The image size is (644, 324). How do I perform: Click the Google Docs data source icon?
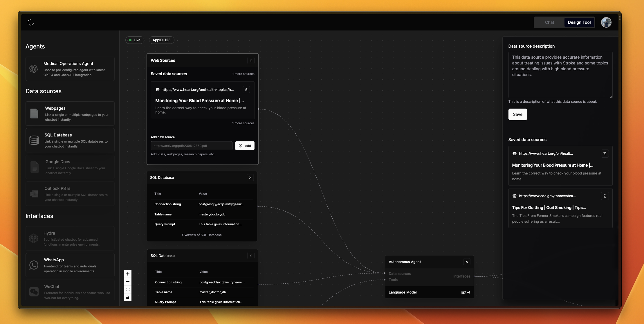coord(35,167)
